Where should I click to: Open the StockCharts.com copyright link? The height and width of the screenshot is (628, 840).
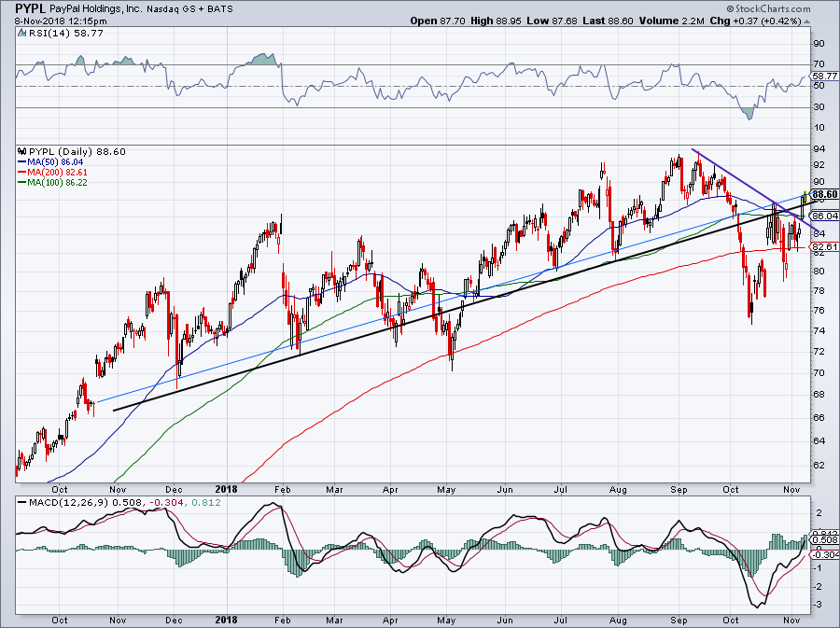point(768,8)
